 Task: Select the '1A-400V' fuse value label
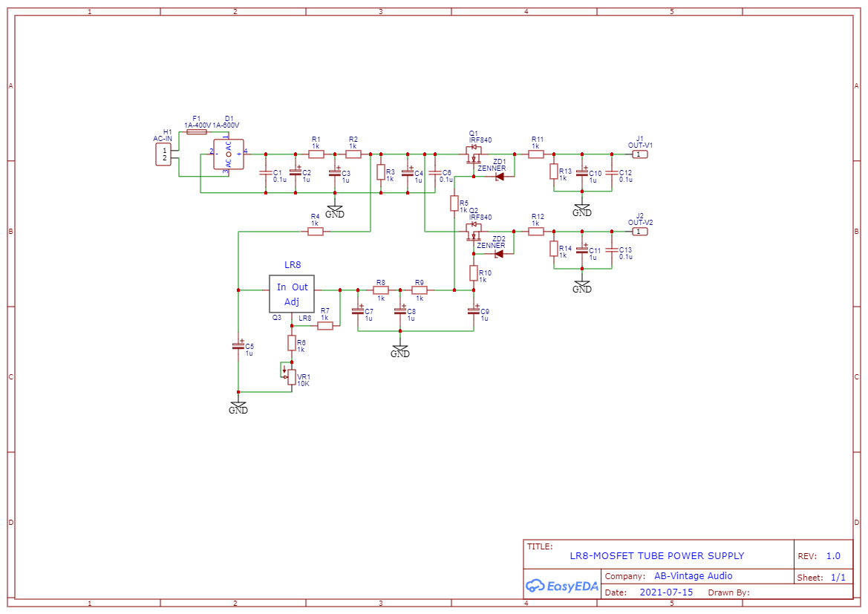point(198,125)
